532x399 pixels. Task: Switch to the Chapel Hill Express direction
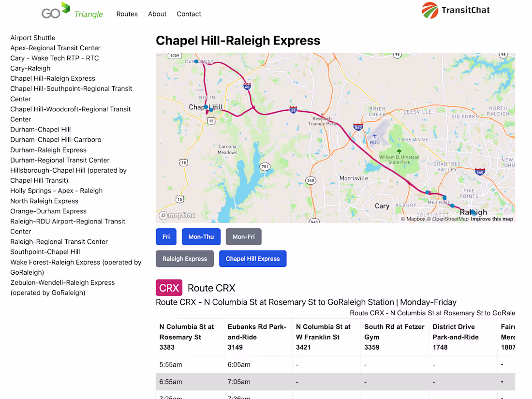coord(252,259)
